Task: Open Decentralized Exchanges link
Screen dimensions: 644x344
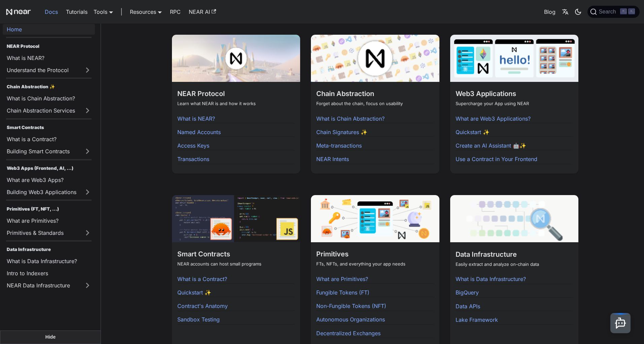Action: click(x=348, y=333)
